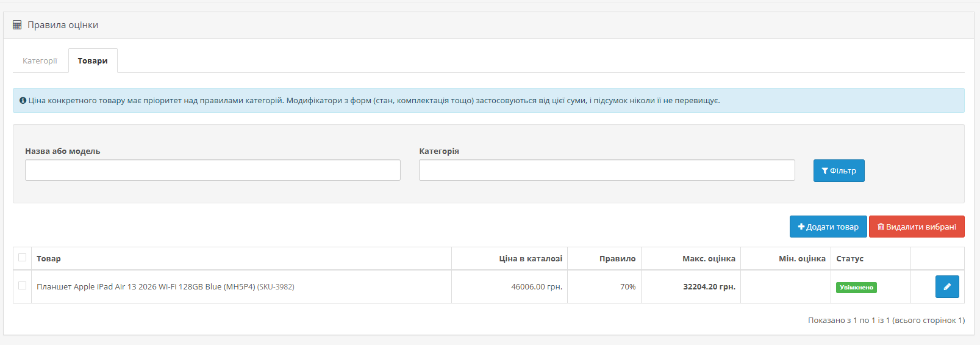Viewport: 980px width, 345px height.
Task: Click the Фільтр button
Action: tap(839, 170)
